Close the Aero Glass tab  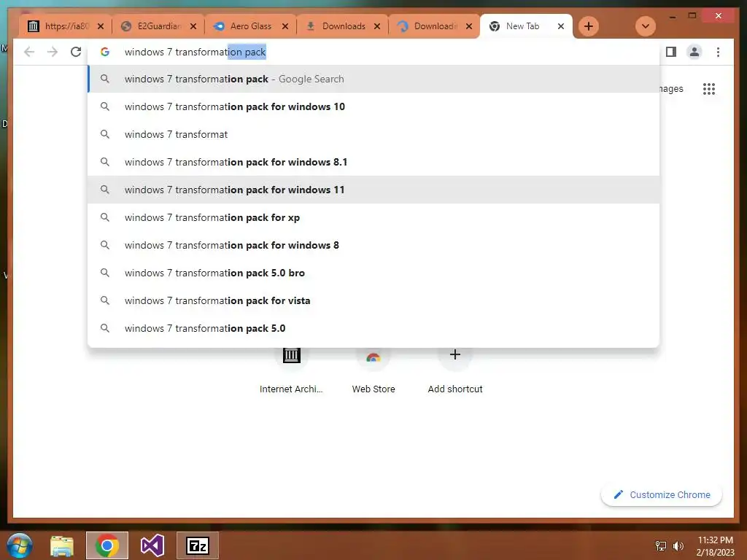(x=285, y=26)
